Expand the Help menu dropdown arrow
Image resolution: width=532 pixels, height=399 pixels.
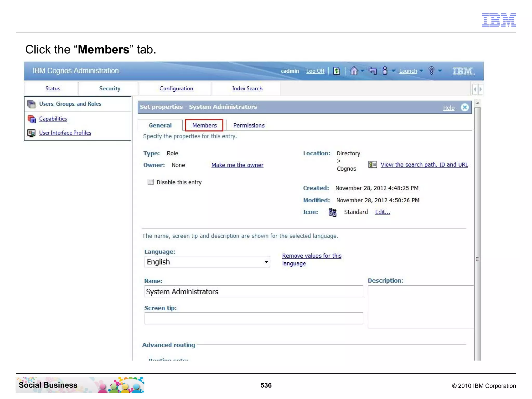440,71
